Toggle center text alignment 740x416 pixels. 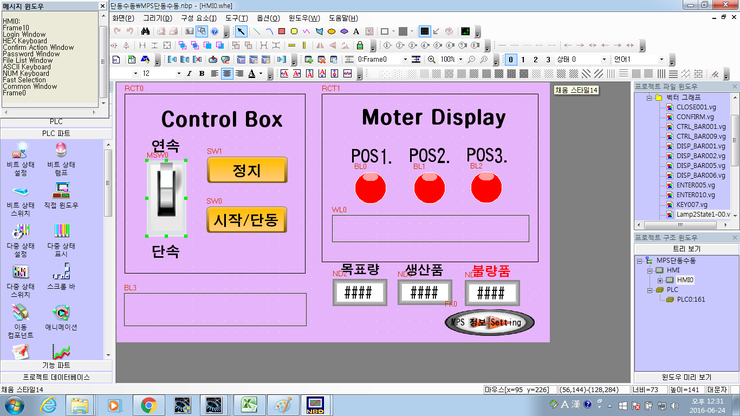pyautogui.click(x=227, y=74)
